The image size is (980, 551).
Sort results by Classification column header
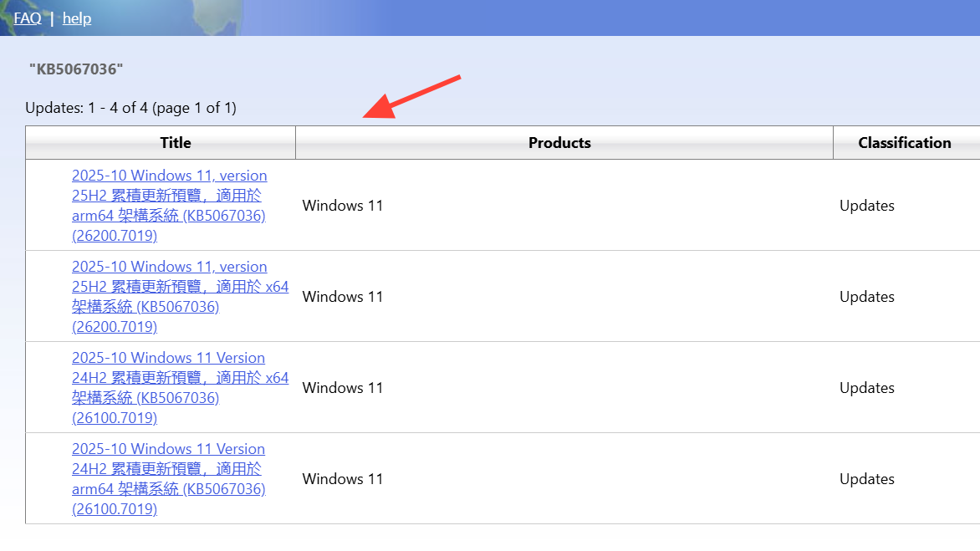(904, 143)
